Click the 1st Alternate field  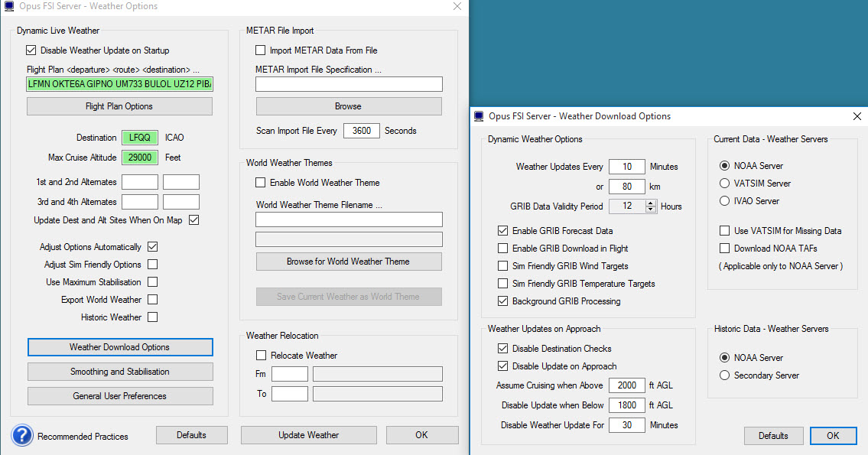pos(140,182)
